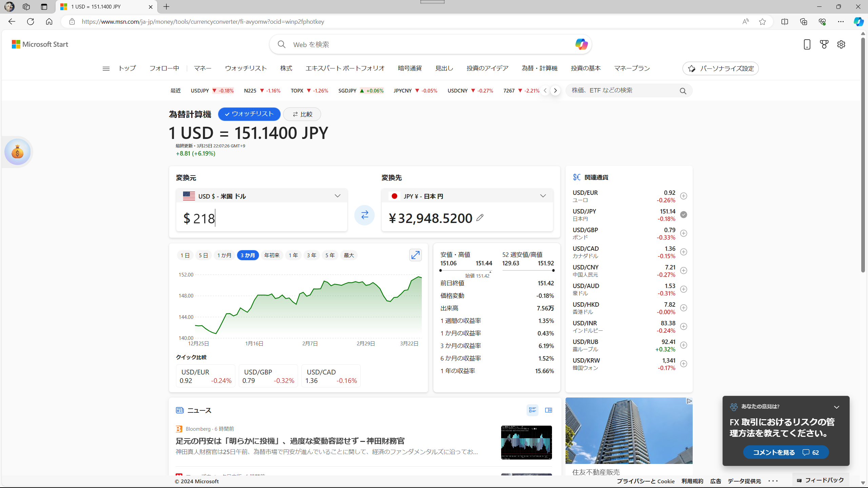
Task: Edit the converted JPY amount with pencil icon
Action: coord(480,218)
